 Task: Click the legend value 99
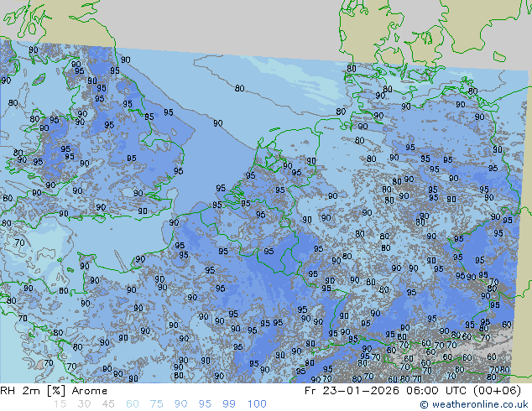[x=229, y=404]
